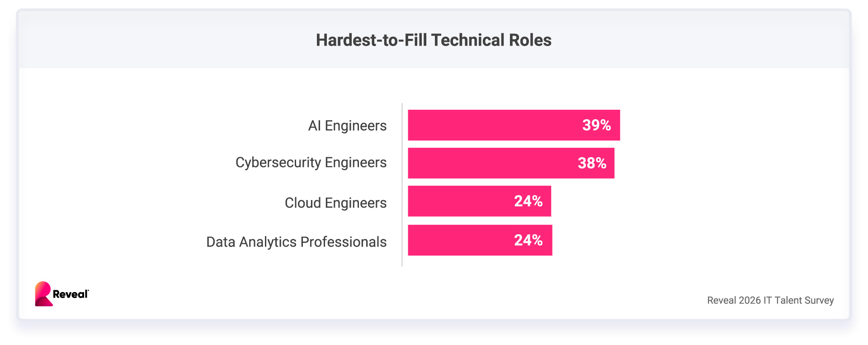Select the Cybersecurity Engineers label

click(x=311, y=163)
